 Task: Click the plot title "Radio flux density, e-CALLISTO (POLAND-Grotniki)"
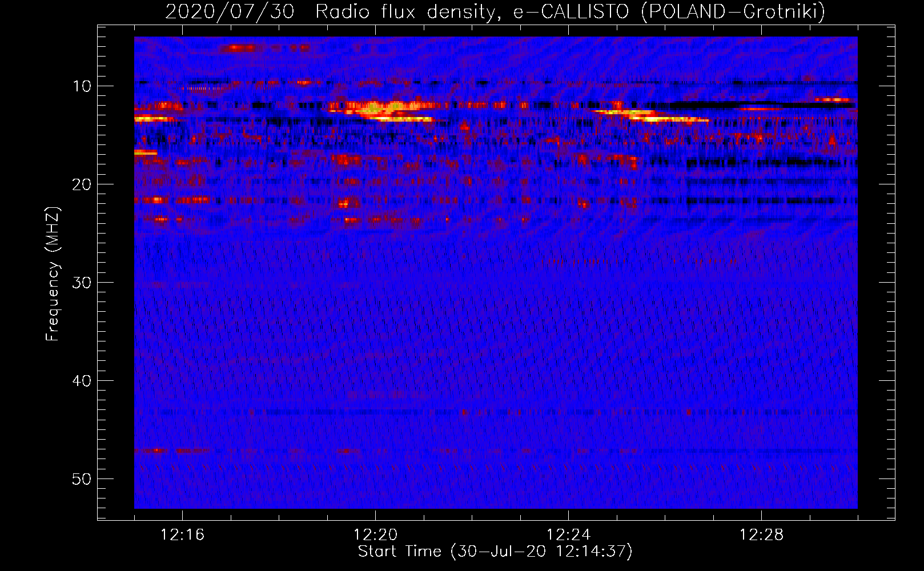point(571,11)
